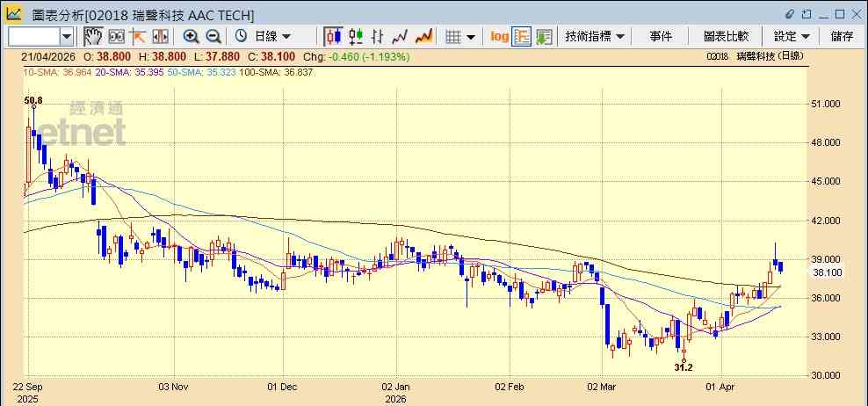Click the 02 Jan date label on axis
Screen dimensions: 868x406
pos(397,387)
